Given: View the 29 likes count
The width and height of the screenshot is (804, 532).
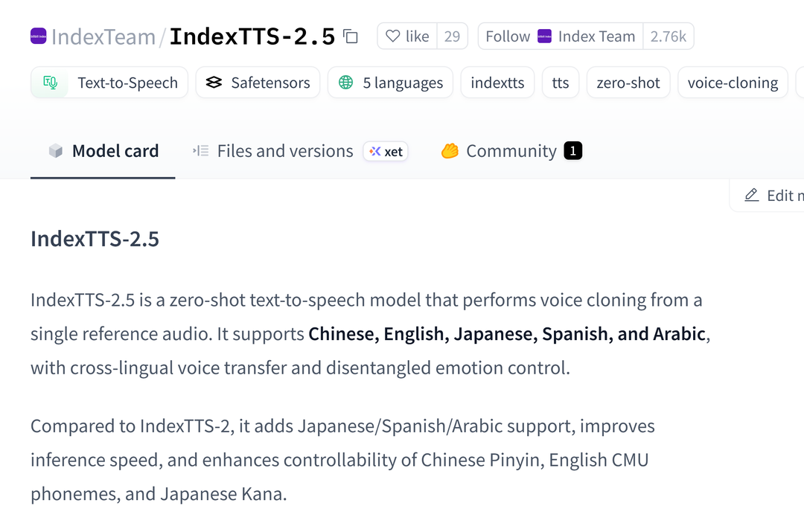Looking at the screenshot, I should [452, 36].
